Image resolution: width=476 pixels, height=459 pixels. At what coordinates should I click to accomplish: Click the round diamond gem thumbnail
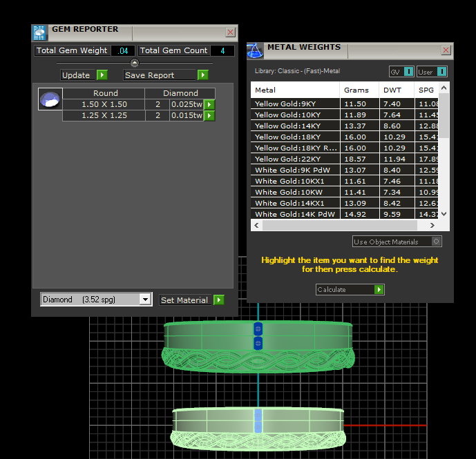pos(50,99)
